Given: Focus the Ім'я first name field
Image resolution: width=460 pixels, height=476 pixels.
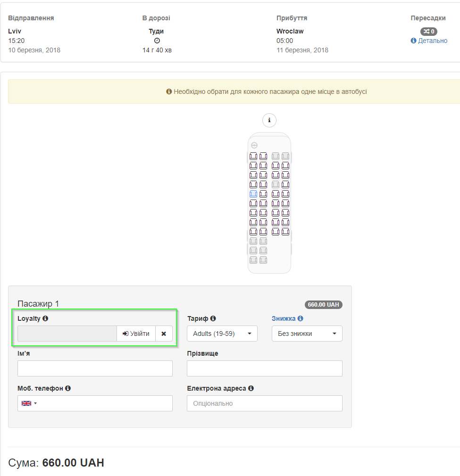Looking at the screenshot, I should coord(95,368).
